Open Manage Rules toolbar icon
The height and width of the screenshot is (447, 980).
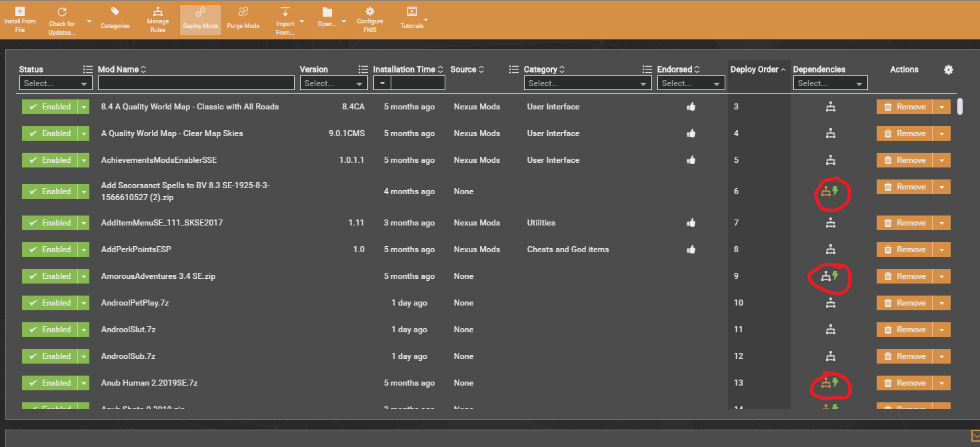click(x=158, y=12)
